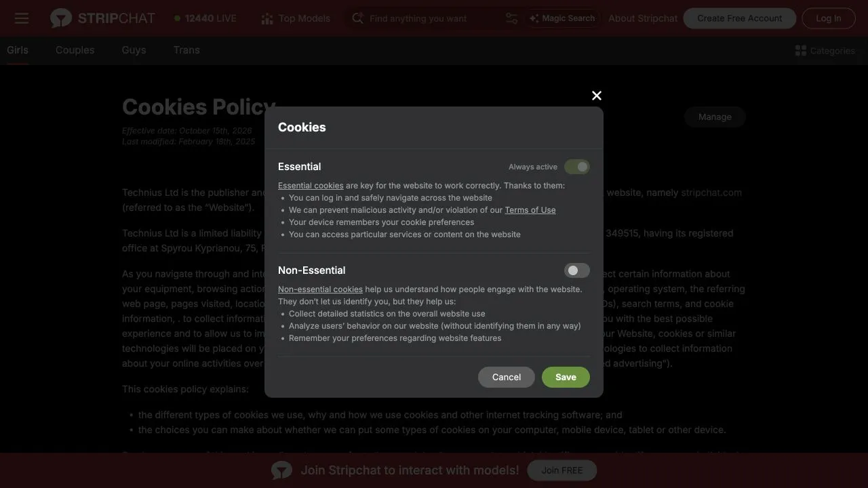The width and height of the screenshot is (868, 488).
Task: Open the Terms of Use link
Action: click(530, 210)
